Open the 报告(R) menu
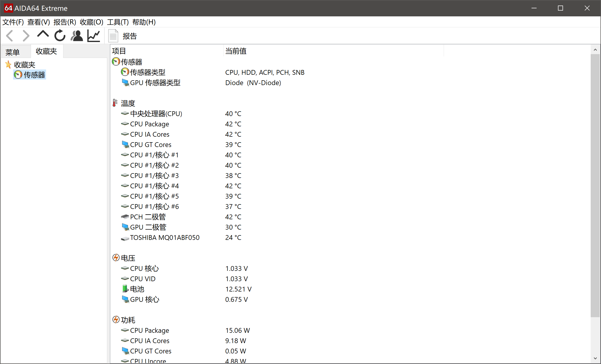601x364 pixels. pos(65,22)
